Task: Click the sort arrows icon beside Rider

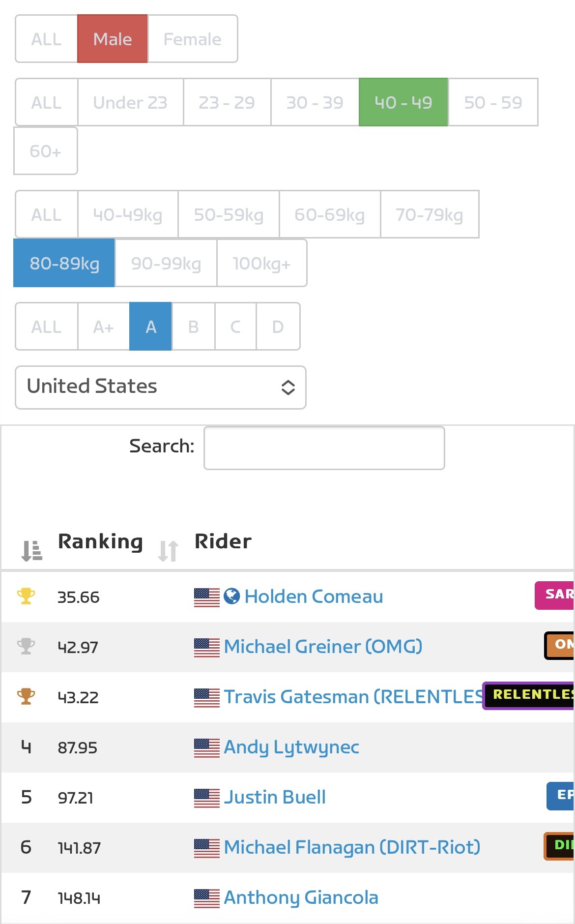Action: pos(168,551)
